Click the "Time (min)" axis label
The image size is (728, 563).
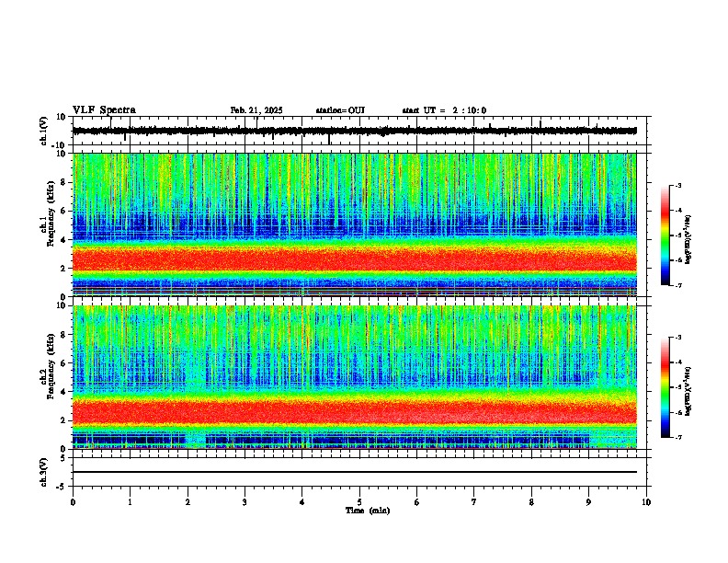pos(368,511)
